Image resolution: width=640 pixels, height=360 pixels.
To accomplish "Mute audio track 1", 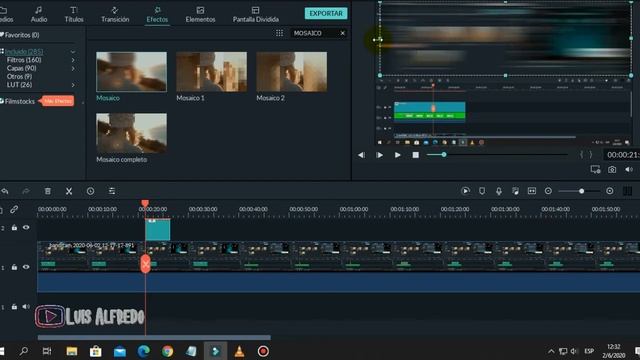I will click(x=26, y=307).
